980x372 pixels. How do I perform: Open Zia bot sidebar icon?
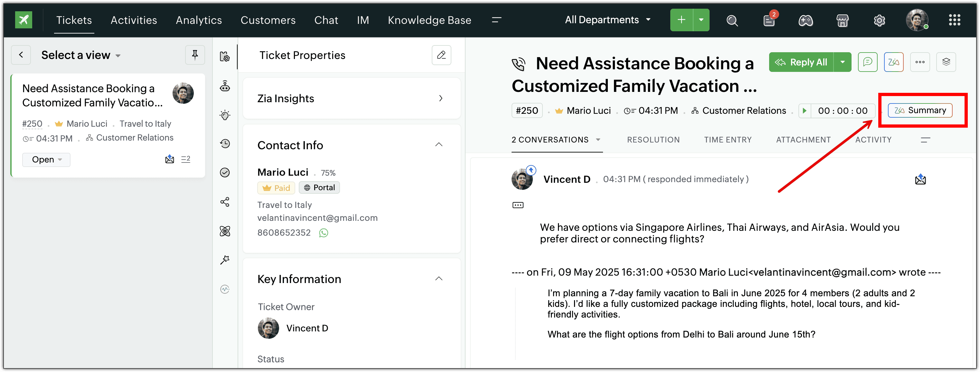[x=225, y=86]
